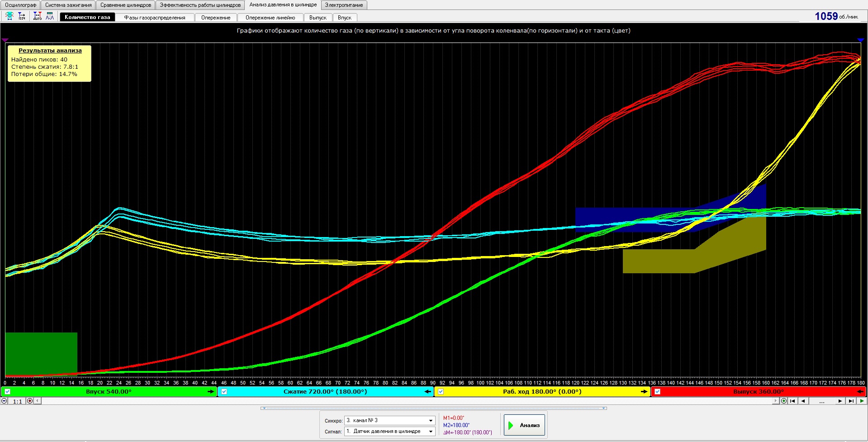868x442 pixels.
Task: Click the zoom out minus icon
Action: tap(5, 401)
